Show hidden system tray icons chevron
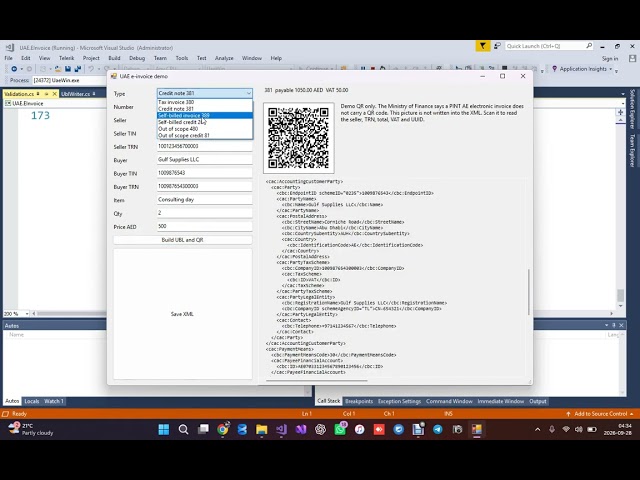The width and height of the screenshot is (640, 480). coord(538,429)
